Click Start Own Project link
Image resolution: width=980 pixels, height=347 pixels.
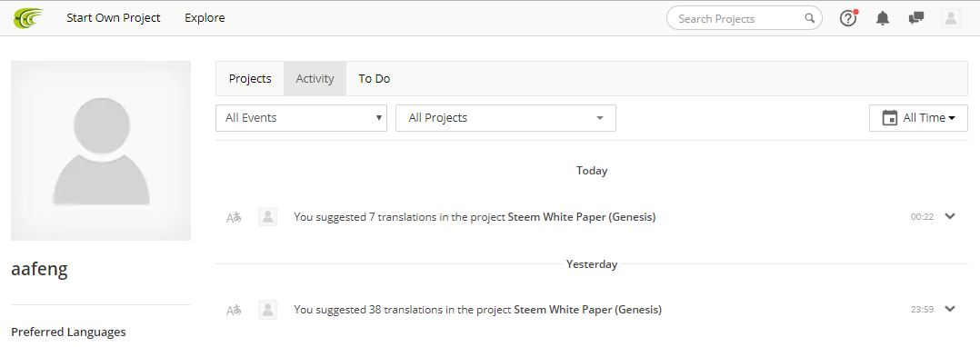tap(114, 18)
